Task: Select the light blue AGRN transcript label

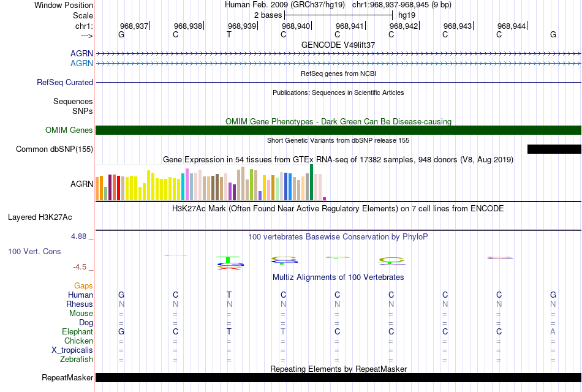Action: coord(81,63)
